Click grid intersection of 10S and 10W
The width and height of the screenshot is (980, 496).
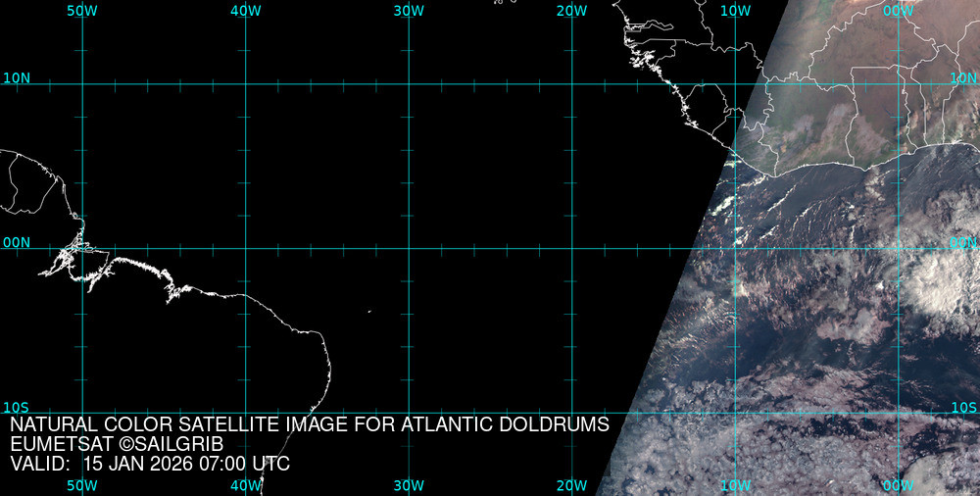tap(735, 413)
